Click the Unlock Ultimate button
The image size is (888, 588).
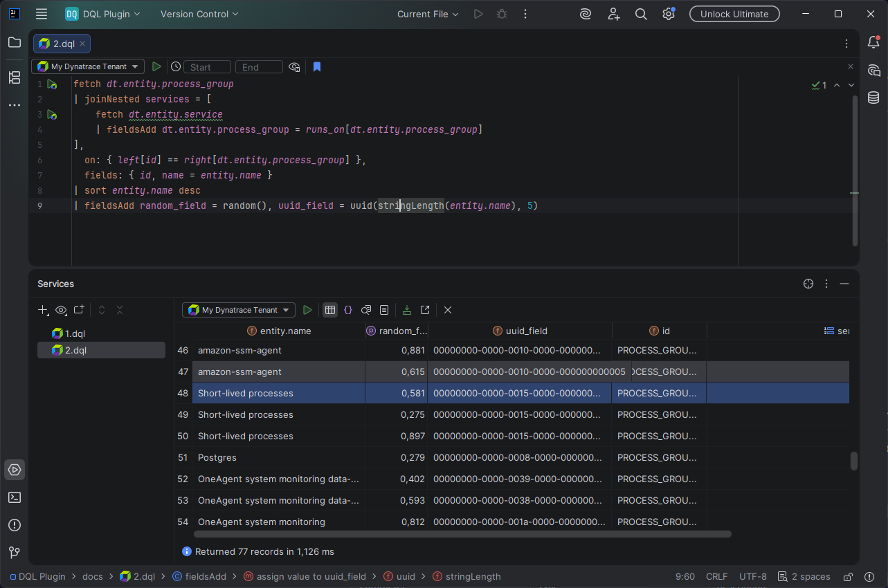point(734,13)
